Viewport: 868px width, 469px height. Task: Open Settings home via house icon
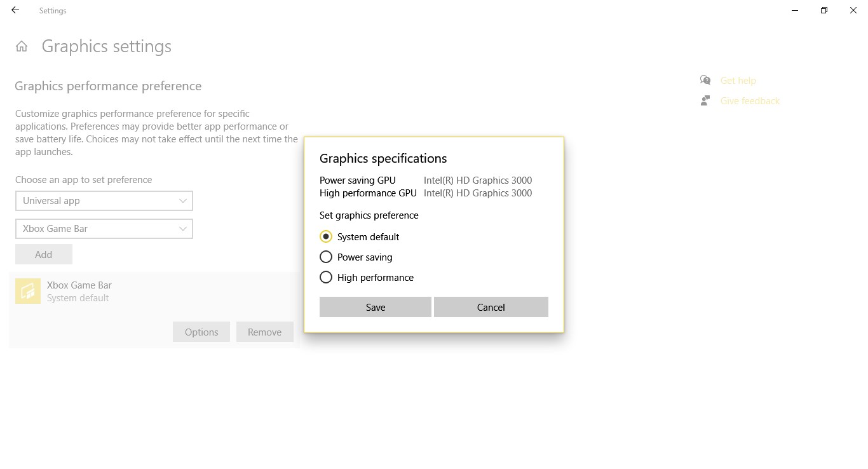[22, 46]
